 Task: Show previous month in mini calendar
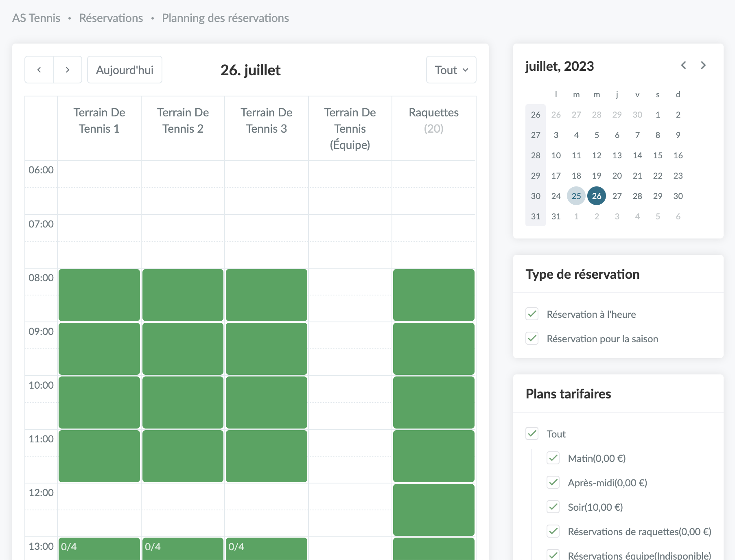[x=684, y=65]
